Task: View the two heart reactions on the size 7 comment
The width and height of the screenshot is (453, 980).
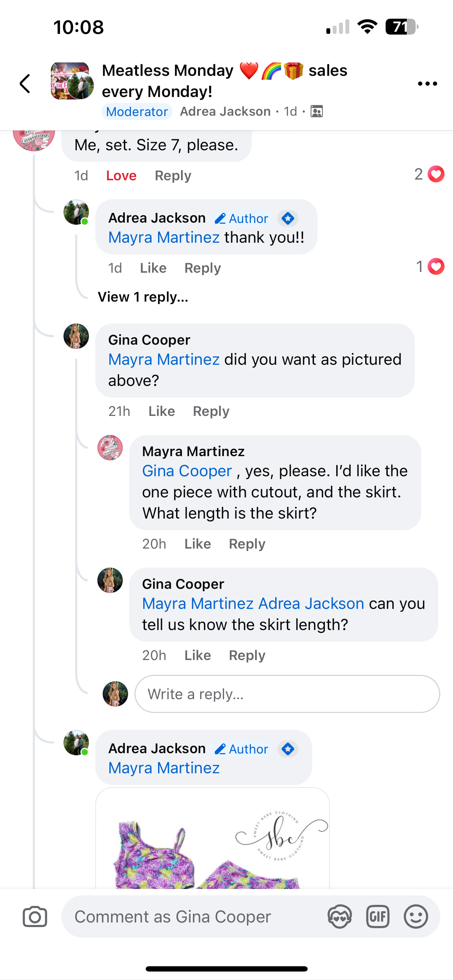Action: pos(429,174)
